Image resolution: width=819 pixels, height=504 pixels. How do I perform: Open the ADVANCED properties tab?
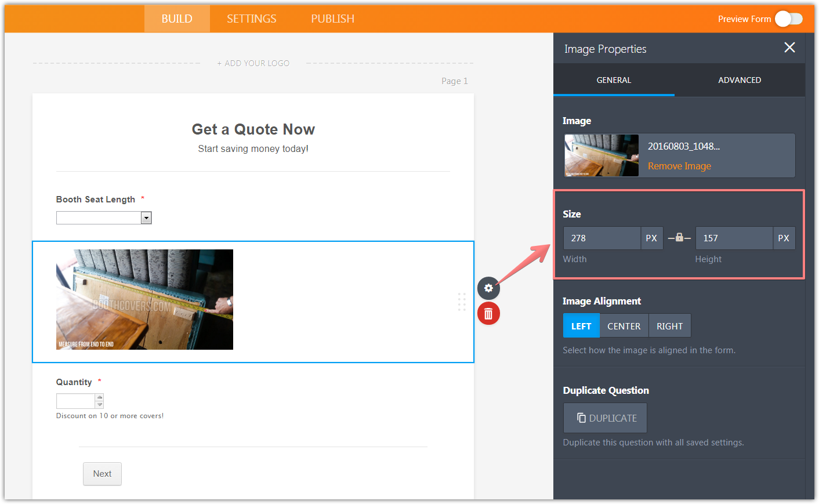[x=740, y=80]
